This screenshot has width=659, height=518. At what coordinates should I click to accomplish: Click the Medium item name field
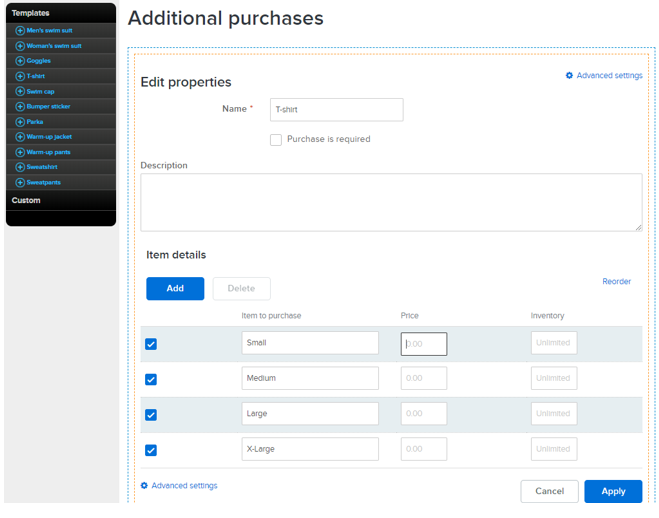pos(310,378)
